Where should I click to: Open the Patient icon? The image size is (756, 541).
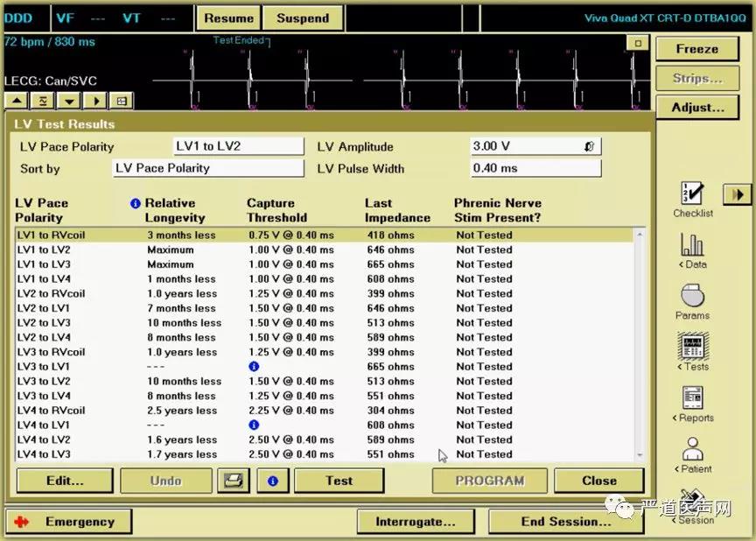693,455
